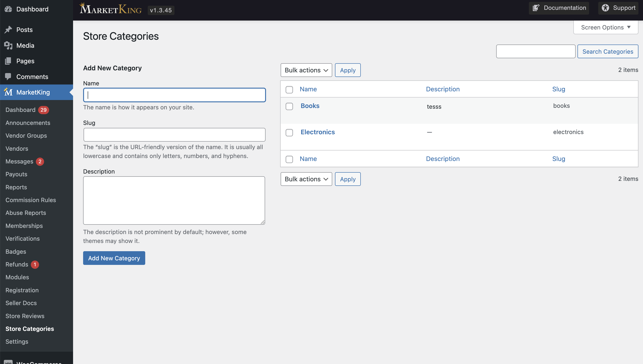This screenshot has height=364, width=643.
Task: Click the 'books' slug cell
Action: tap(561, 106)
